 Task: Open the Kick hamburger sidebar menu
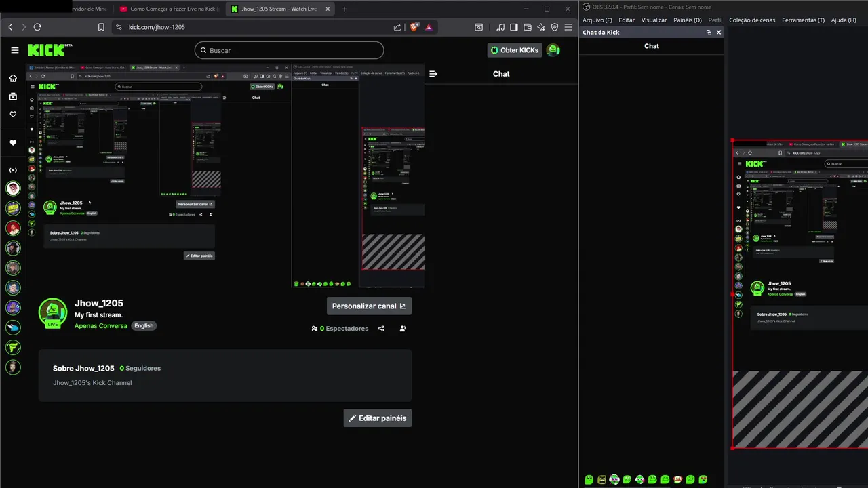tap(15, 50)
